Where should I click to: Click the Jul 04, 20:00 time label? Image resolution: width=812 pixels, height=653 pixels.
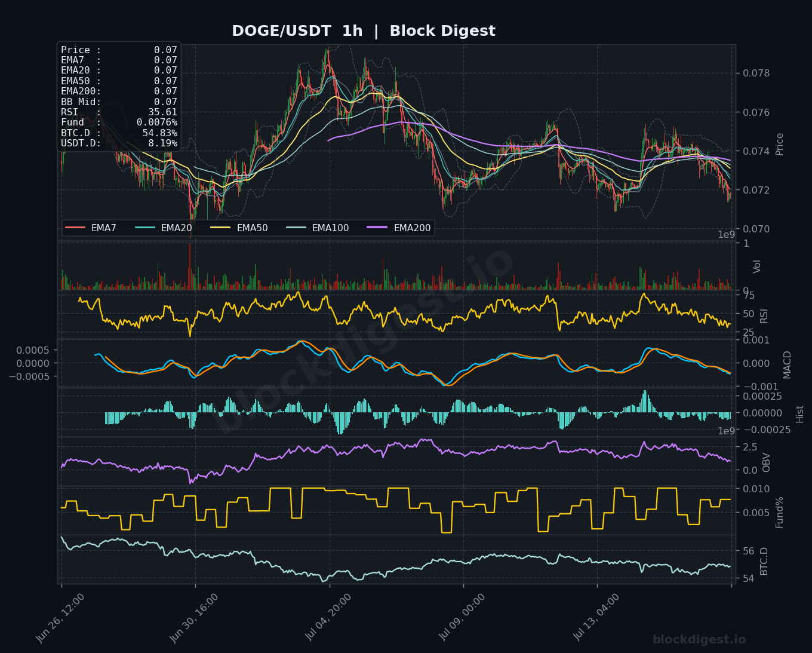pyautogui.click(x=328, y=618)
